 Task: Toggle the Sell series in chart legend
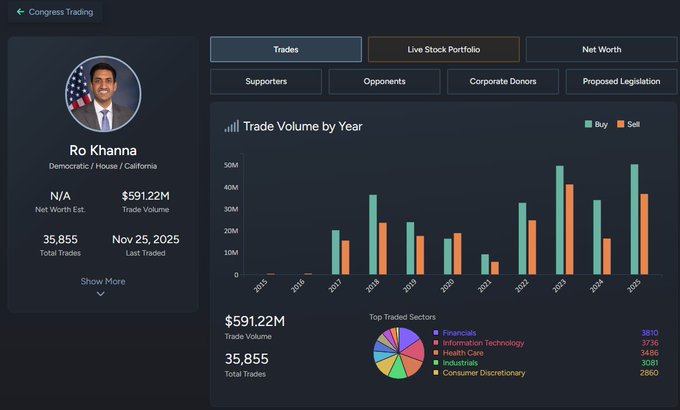click(x=628, y=124)
